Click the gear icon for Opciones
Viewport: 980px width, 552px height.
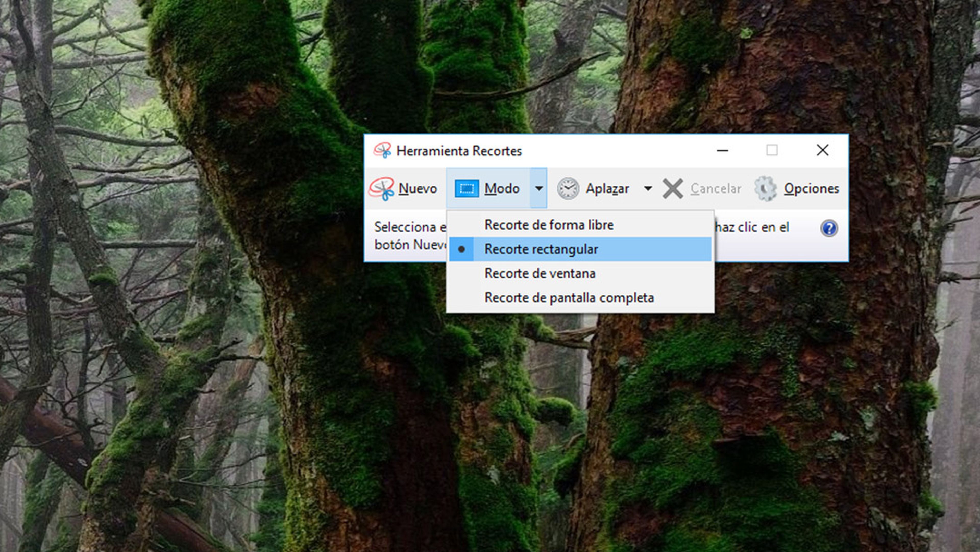pos(765,188)
